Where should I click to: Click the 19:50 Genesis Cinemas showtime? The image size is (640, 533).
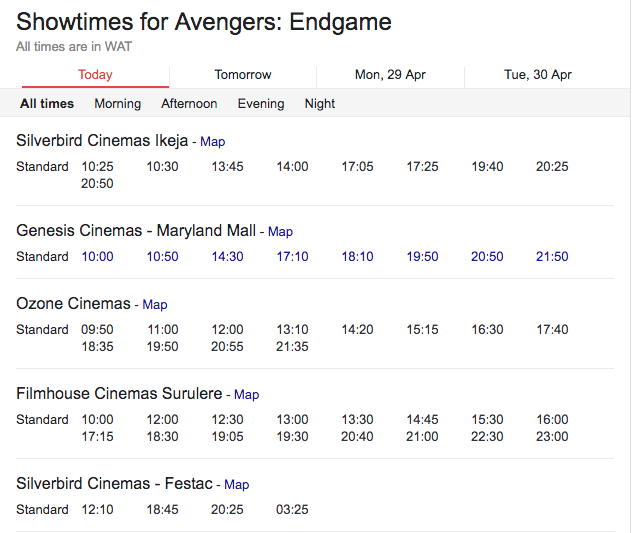(x=422, y=257)
